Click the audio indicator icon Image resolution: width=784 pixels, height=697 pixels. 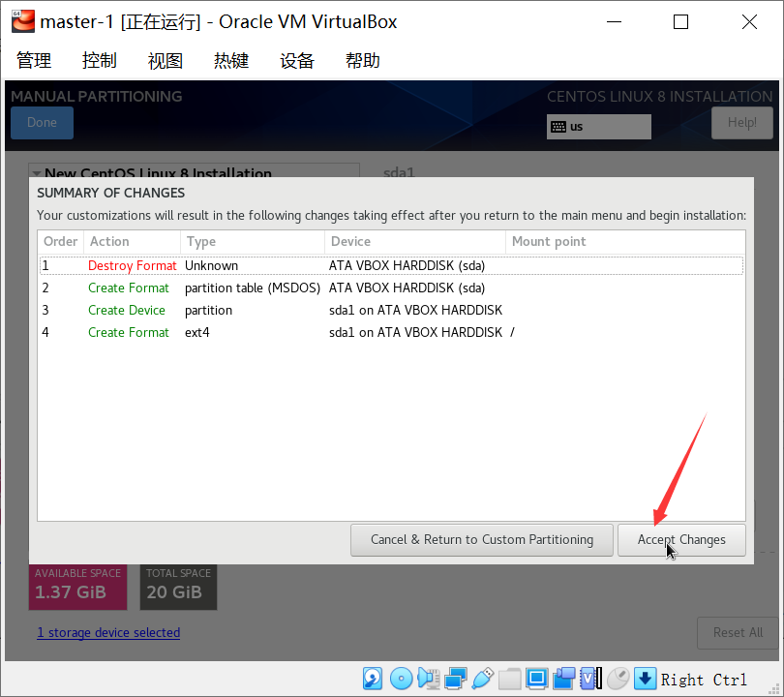tap(429, 679)
